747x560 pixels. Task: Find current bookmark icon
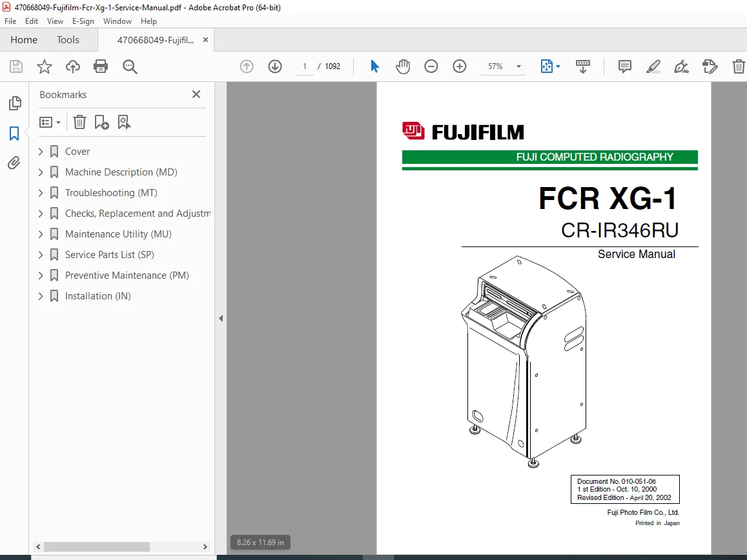tap(124, 123)
